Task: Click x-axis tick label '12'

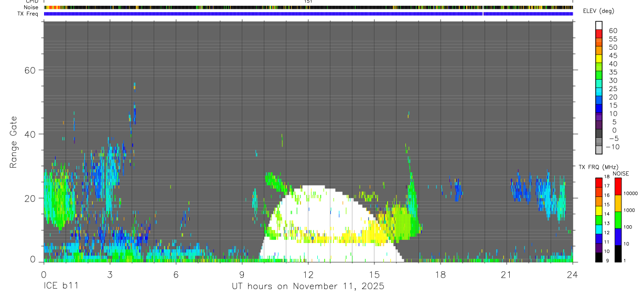Action: pos(308,274)
